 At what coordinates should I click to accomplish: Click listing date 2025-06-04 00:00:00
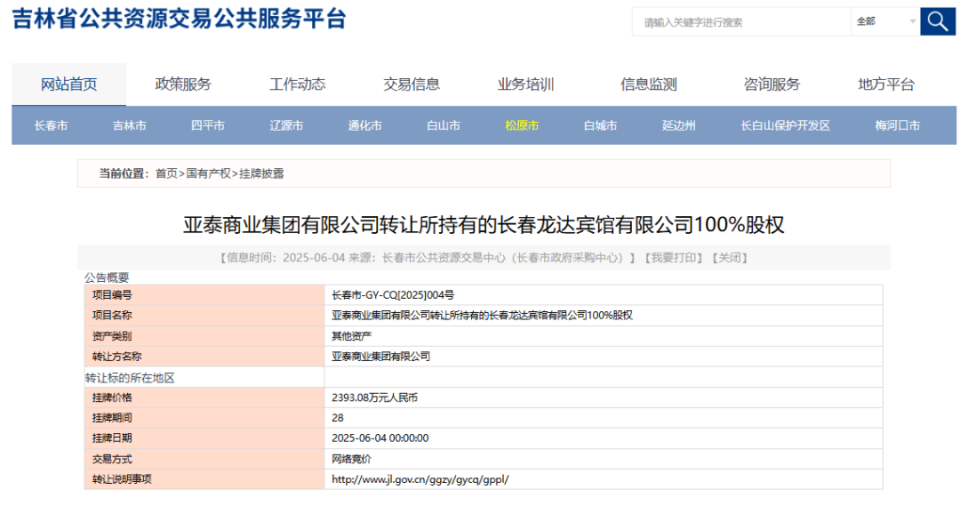(380, 438)
